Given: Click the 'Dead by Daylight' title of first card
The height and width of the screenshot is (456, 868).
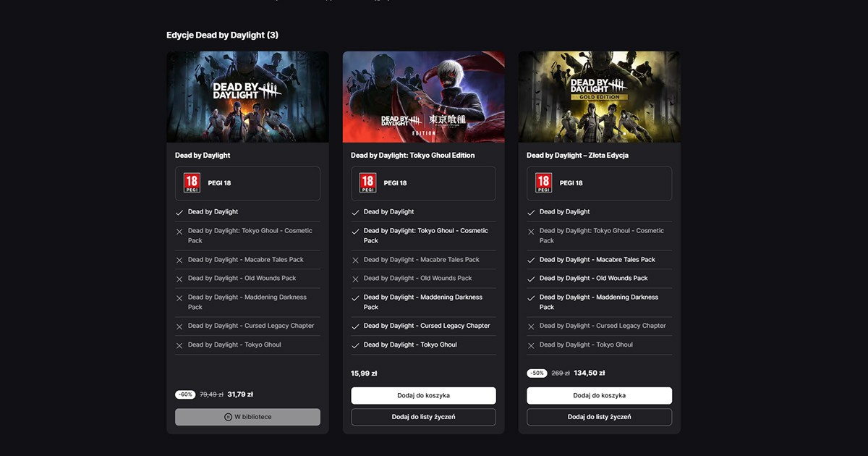Looking at the screenshot, I should pos(203,156).
